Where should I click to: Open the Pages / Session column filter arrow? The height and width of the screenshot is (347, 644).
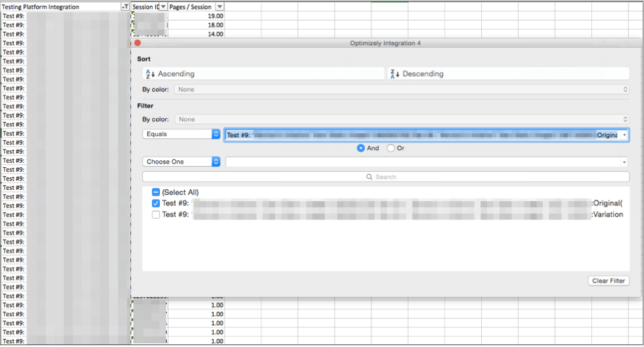219,7
